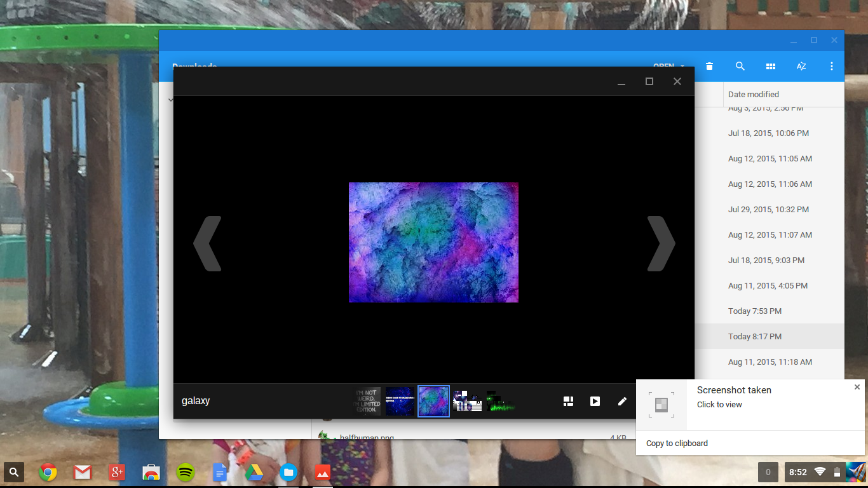Select the row dated Aug 12, 2015, 11:07 AM
This screenshot has width=868, height=488.
click(x=769, y=235)
